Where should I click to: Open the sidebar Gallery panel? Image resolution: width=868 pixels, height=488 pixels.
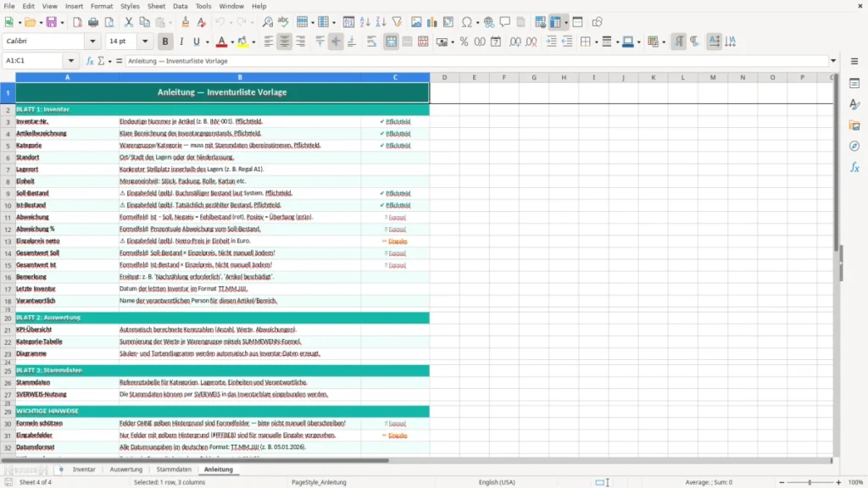coord(854,125)
